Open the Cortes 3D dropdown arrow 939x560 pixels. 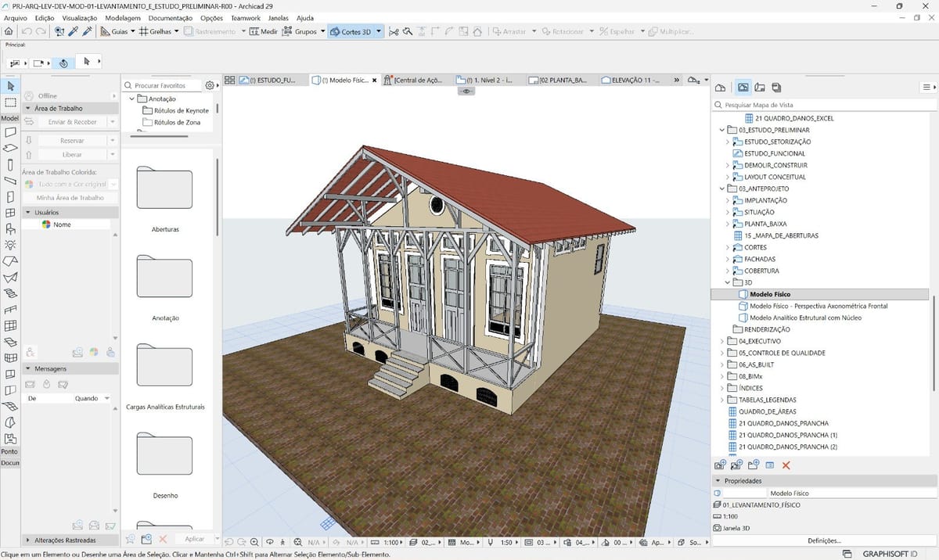[x=379, y=32]
